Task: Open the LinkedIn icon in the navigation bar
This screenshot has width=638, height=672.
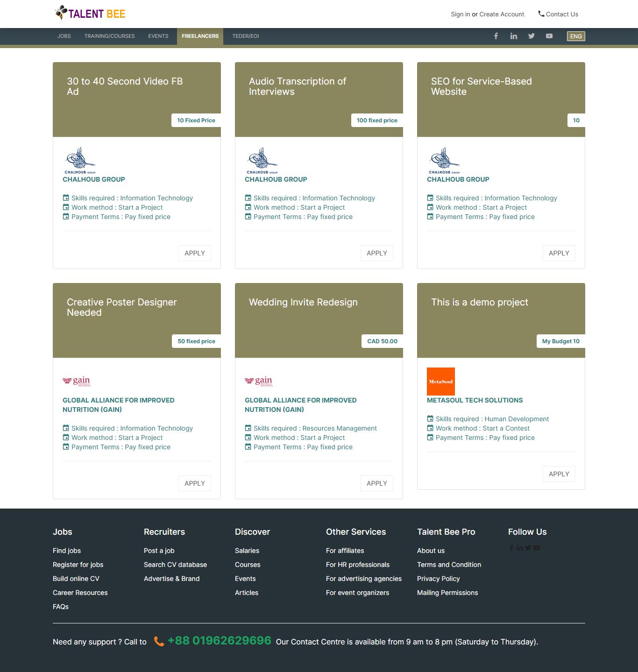Action: pos(514,36)
